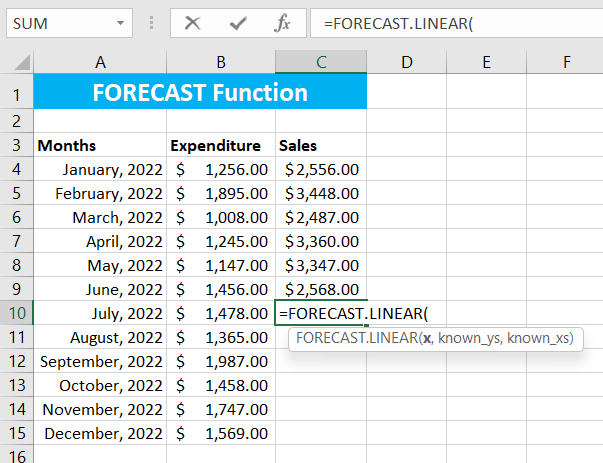Click the Sales column heading cell
This screenshot has height=463, width=603.
coord(321,145)
